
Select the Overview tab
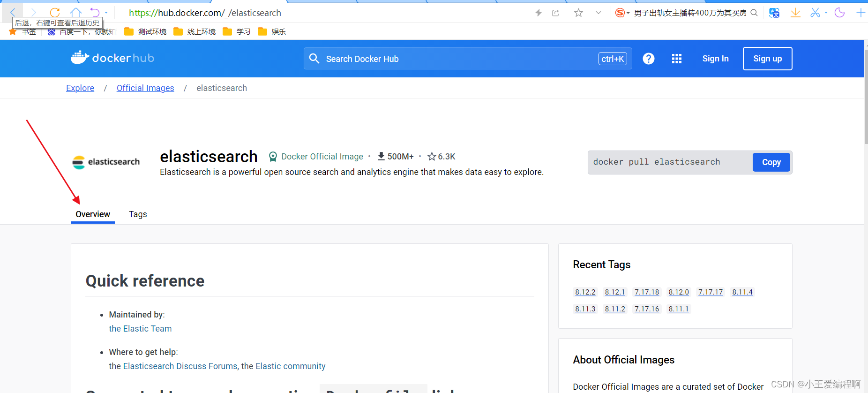point(93,214)
